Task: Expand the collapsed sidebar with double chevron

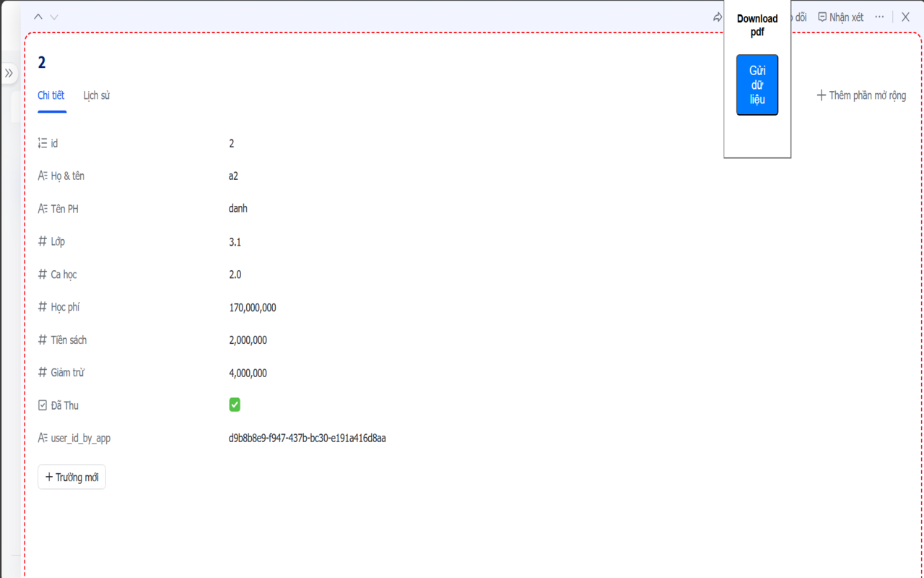Action: pyautogui.click(x=9, y=73)
